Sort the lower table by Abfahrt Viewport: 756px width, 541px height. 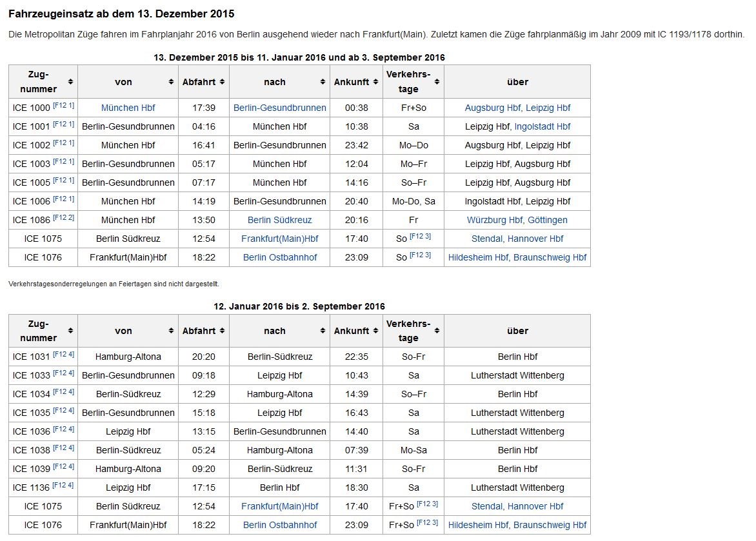pos(222,331)
